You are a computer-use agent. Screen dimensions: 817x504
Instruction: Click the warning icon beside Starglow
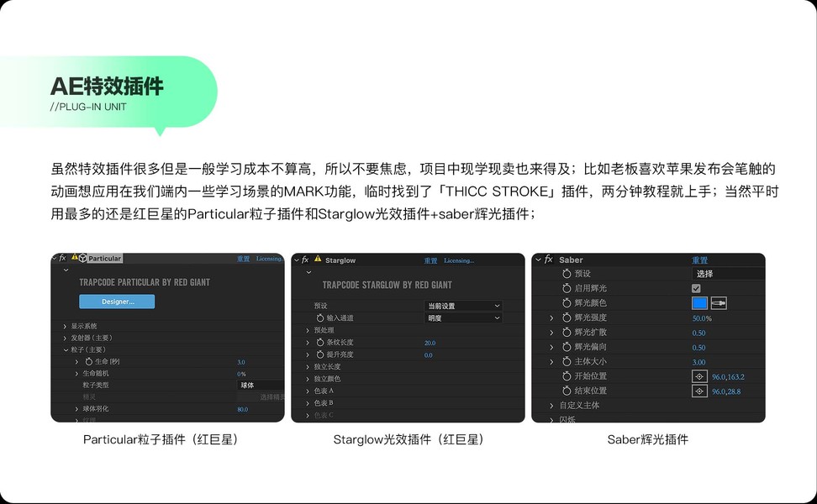[318, 259]
